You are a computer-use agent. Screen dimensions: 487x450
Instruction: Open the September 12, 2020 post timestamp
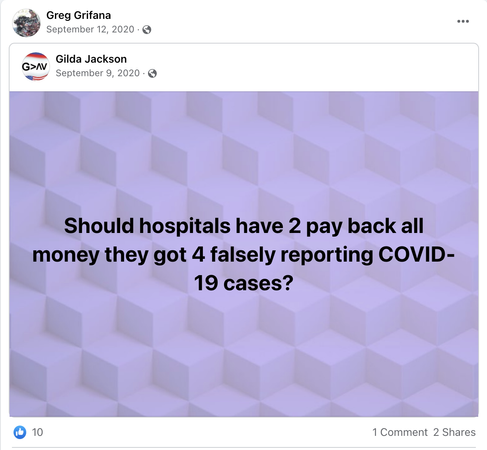tap(90, 29)
